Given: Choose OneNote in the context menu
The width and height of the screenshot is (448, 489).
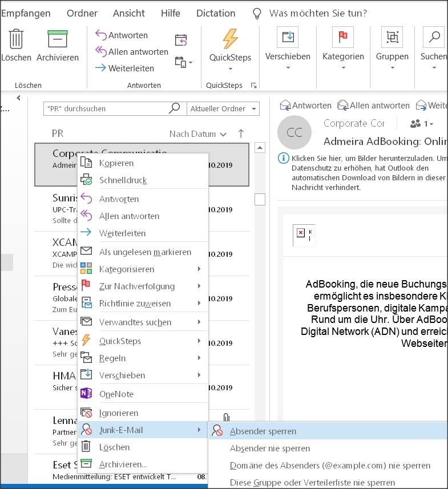Looking at the screenshot, I should click(x=143, y=394).
